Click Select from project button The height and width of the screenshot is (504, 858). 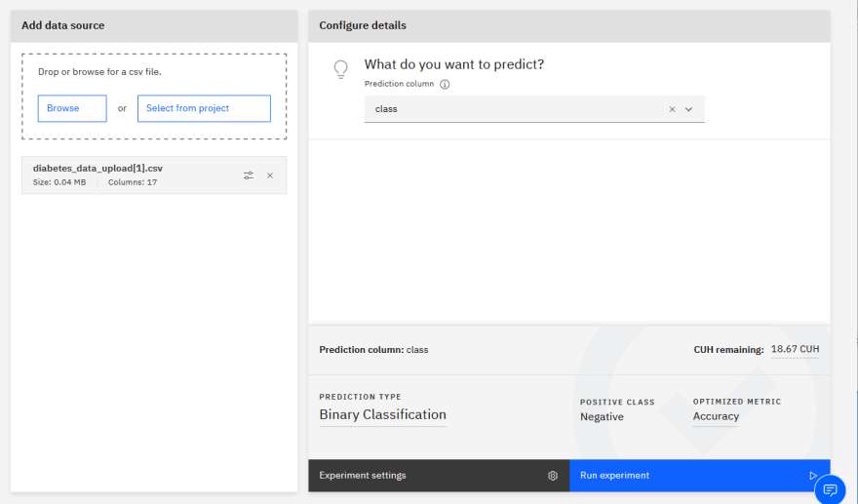pyautogui.click(x=204, y=108)
